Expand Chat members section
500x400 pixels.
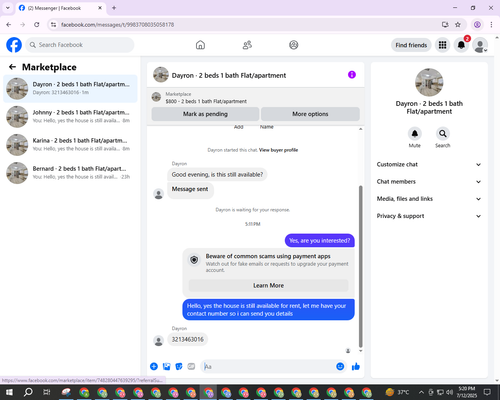(x=429, y=182)
